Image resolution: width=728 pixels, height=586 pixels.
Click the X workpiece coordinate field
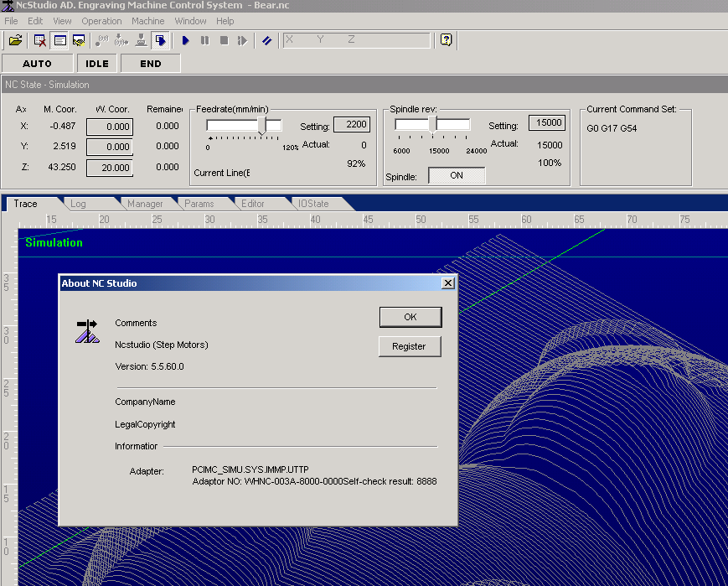pos(110,127)
